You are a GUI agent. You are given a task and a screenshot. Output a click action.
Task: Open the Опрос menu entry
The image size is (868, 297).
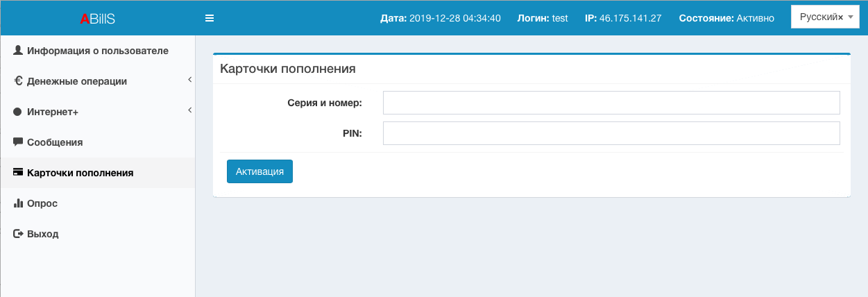point(42,203)
